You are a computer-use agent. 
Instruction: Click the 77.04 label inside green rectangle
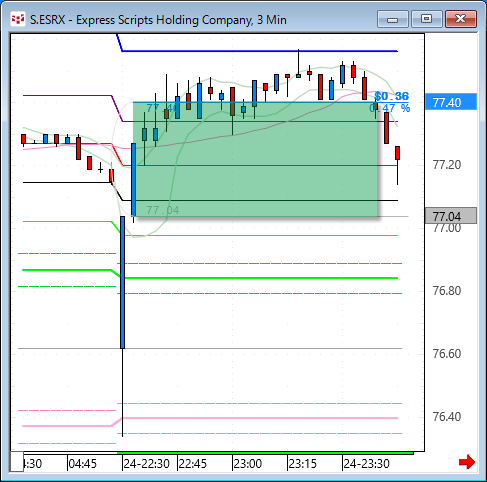pos(163,210)
